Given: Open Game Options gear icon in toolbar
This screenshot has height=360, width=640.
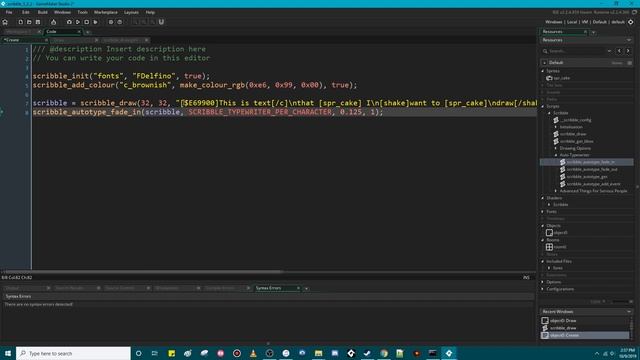Looking at the screenshot, I should pos(111,22).
